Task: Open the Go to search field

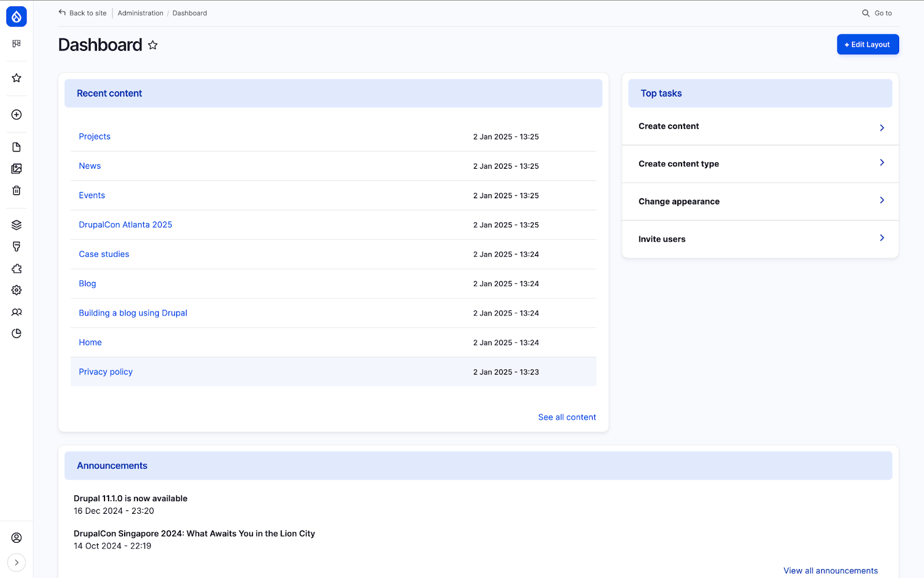Action: click(877, 13)
